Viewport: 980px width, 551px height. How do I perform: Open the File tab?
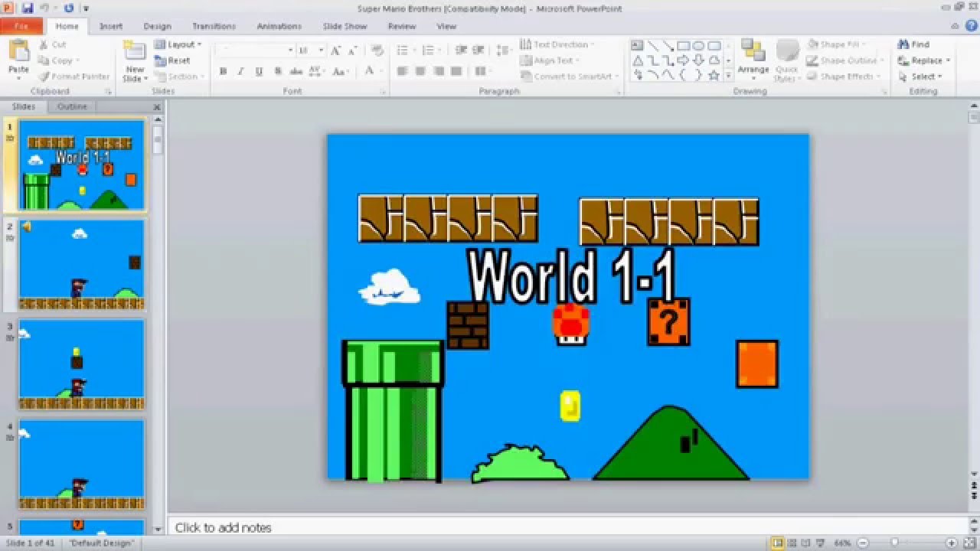[21, 26]
